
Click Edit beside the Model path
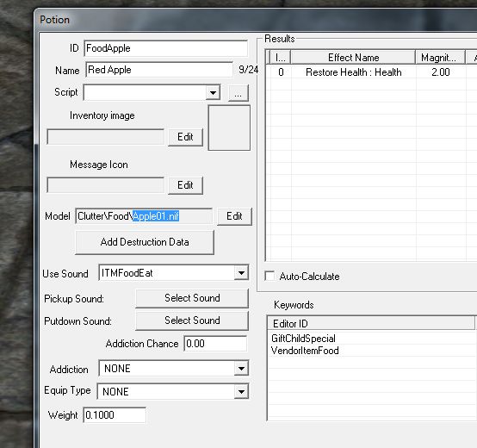click(x=234, y=216)
